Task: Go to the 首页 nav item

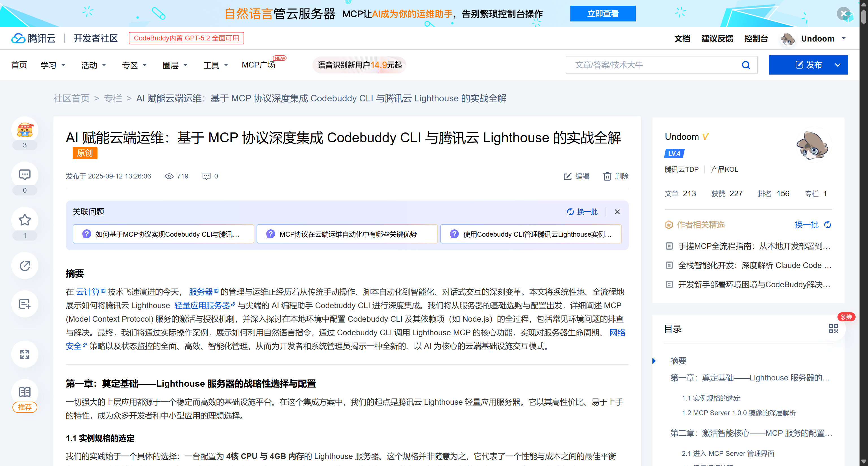Action: [19, 65]
